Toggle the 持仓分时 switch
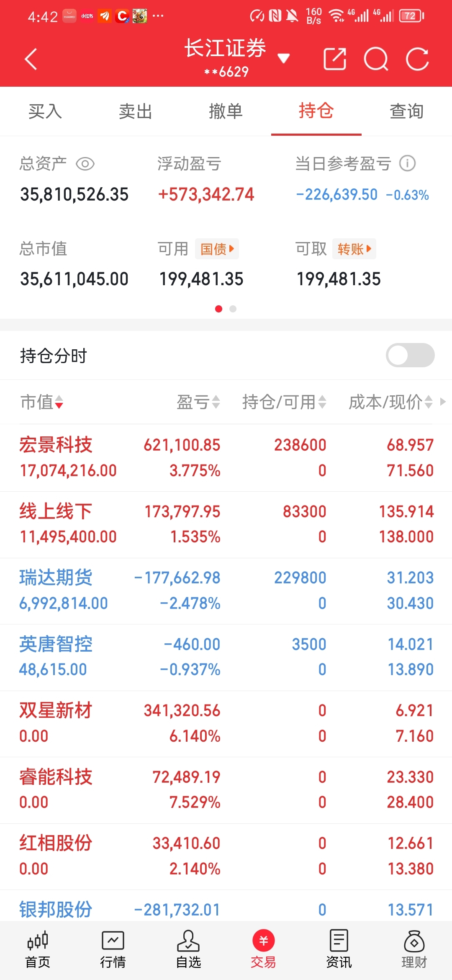The image size is (452, 980). [x=410, y=355]
